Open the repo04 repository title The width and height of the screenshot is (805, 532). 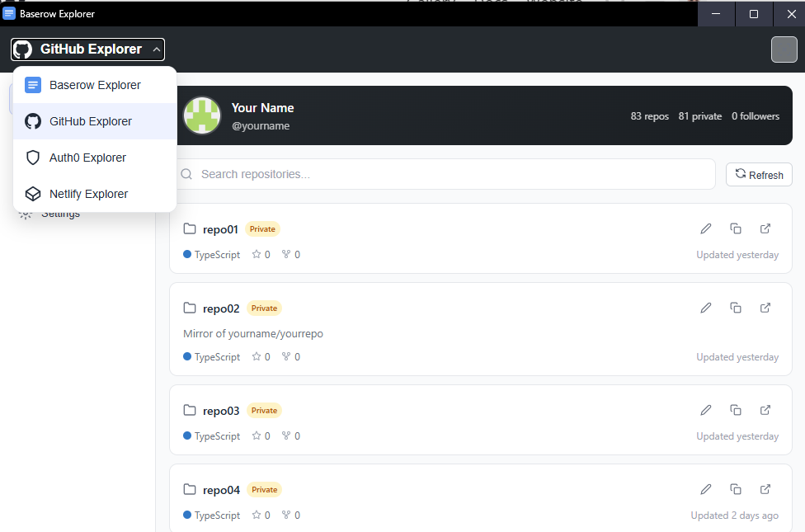pyautogui.click(x=221, y=490)
